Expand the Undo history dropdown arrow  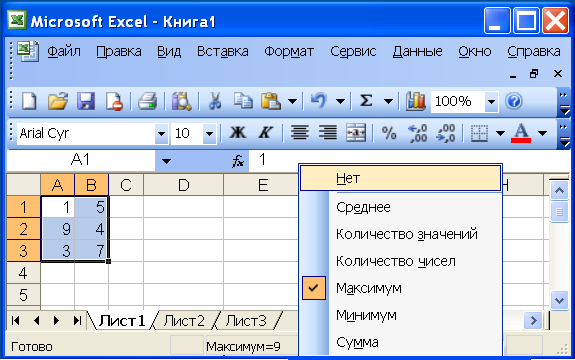(x=340, y=101)
